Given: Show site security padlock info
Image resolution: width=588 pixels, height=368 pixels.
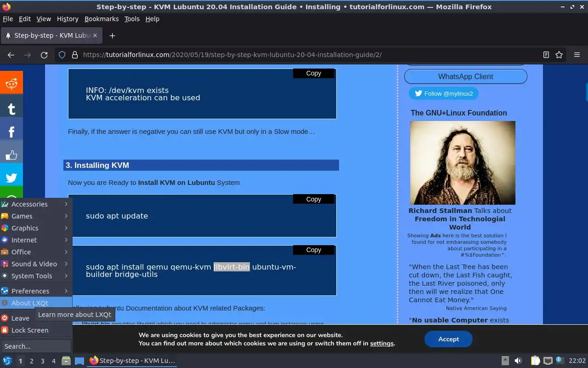Looking at the screenshot, I should pyautogui.click(x=75, y=55).
